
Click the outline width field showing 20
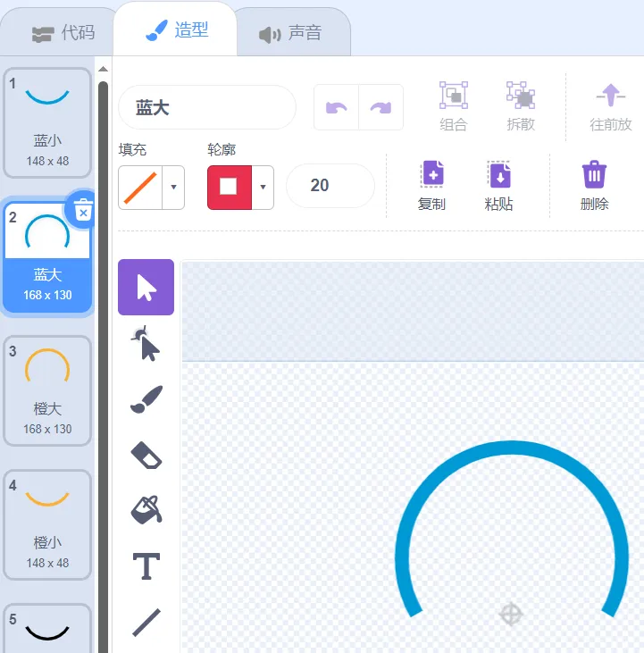pos(330,185)
